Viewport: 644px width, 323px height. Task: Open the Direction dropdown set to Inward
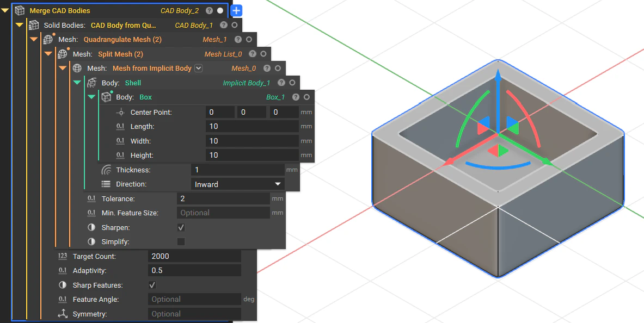click(x=238, y=184)
